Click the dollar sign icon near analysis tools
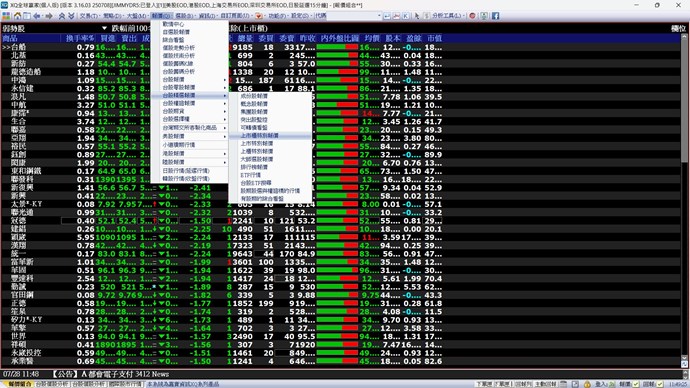 pos(426,16)
